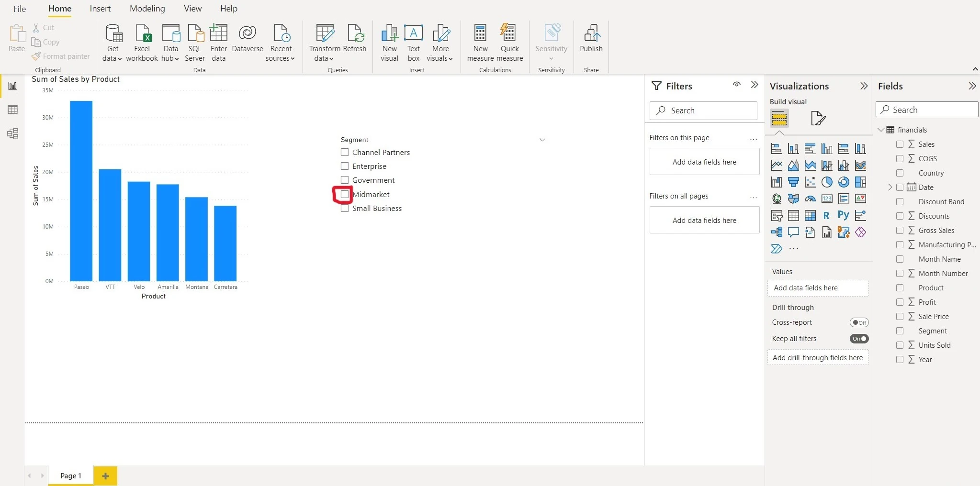
Task: Switch to Report view in sidebar
Action: point(13,86)
